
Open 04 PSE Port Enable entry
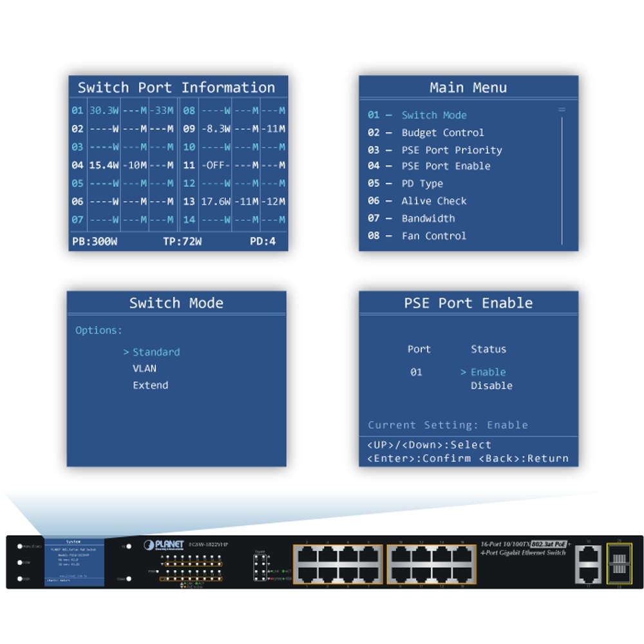coord(429,166)
